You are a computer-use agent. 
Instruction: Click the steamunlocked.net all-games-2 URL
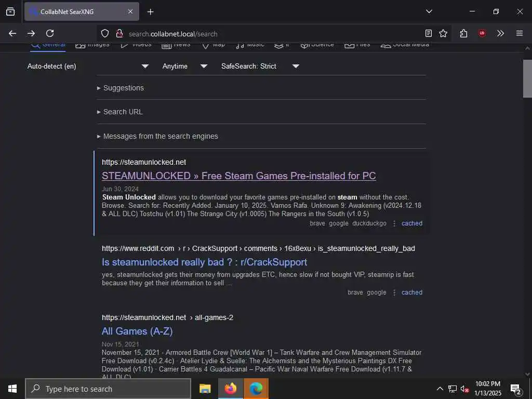pos(168,317)
